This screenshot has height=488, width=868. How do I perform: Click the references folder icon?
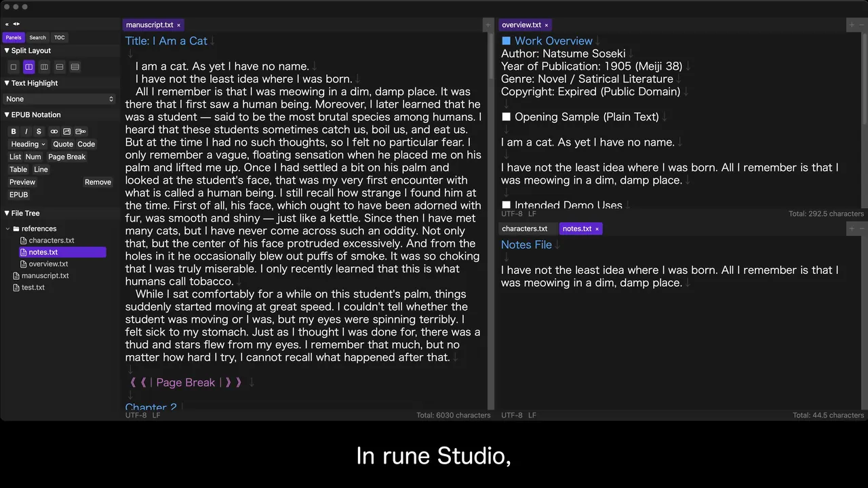pyautogui.click(x=16, y=229)
